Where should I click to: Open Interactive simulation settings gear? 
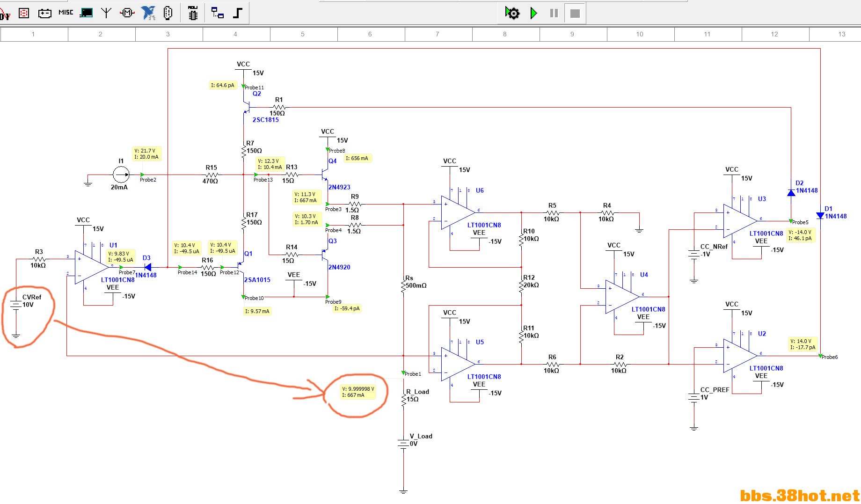coord(512,13)
